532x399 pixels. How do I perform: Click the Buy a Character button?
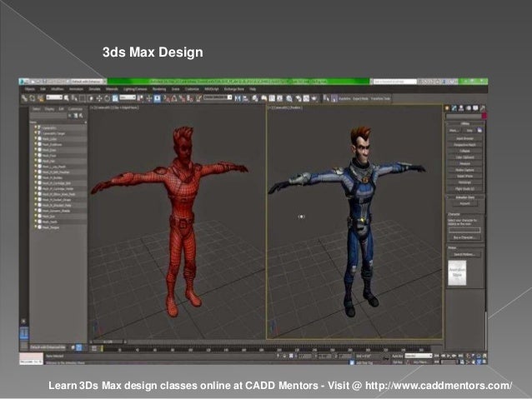tap(464, 237)
